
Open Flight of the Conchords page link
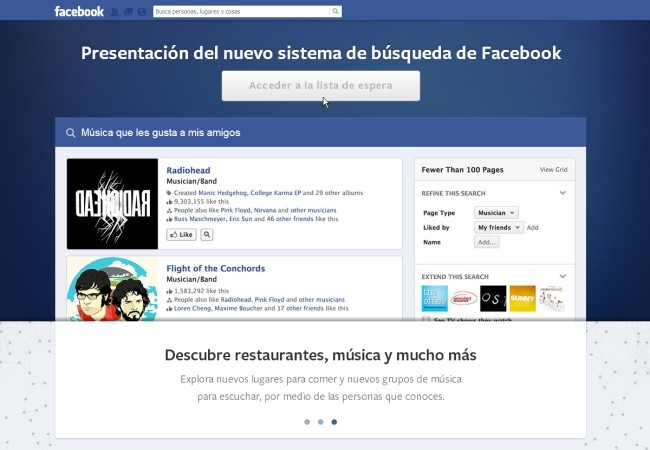coord(216,269)
